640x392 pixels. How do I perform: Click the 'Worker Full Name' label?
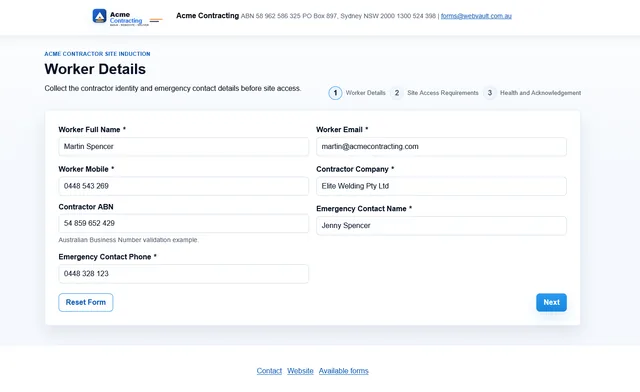92,129
